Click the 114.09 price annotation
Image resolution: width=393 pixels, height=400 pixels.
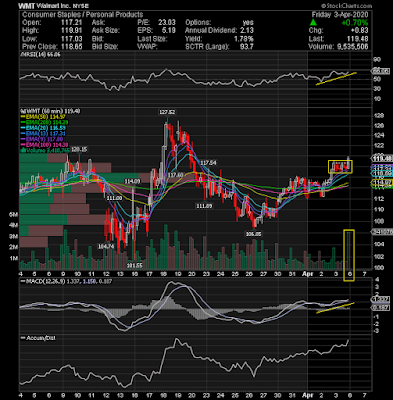tap(132, 181)
